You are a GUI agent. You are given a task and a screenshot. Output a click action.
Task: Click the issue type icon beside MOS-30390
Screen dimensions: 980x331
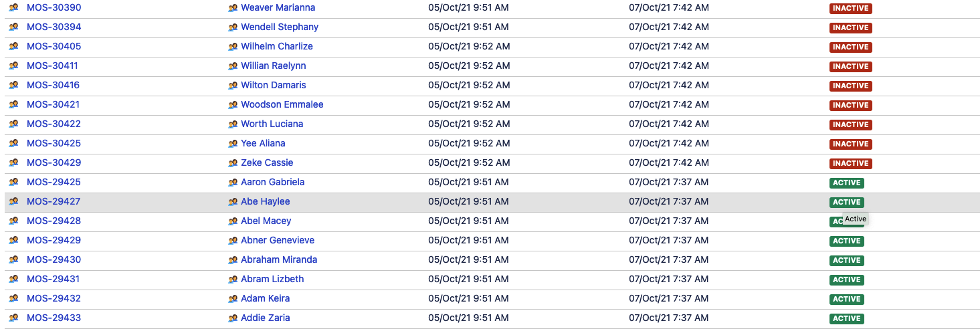(x=13, y=8)
